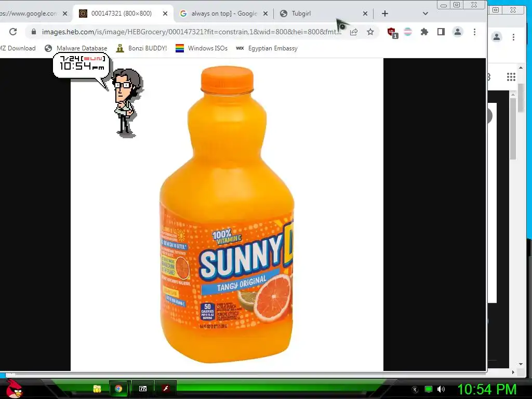Image resolution: width=532 pixels, height=399 pixels.
Task: Expand the hidden tray icons arrow
Action: 415,390
